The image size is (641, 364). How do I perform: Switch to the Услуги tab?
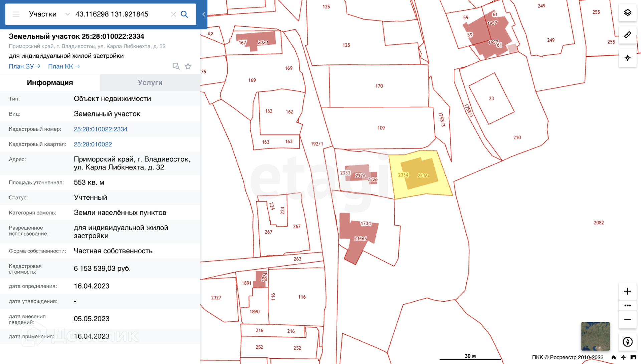click(x=150, y=82)
